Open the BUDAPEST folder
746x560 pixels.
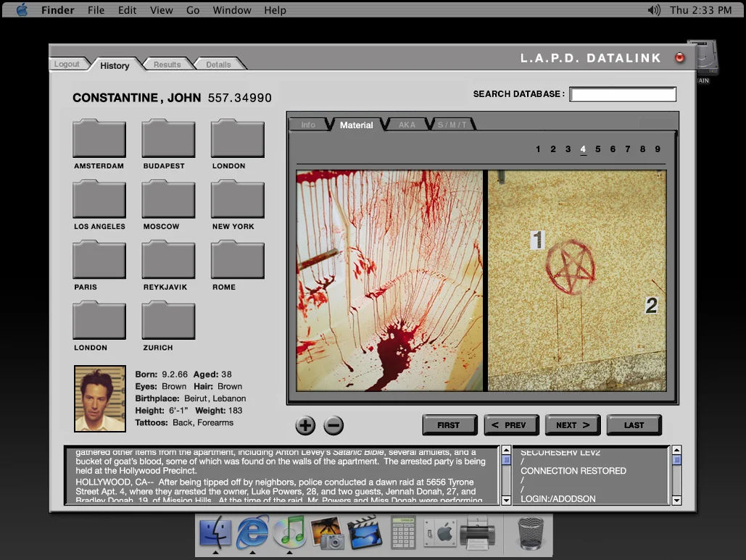click(168, 138)
